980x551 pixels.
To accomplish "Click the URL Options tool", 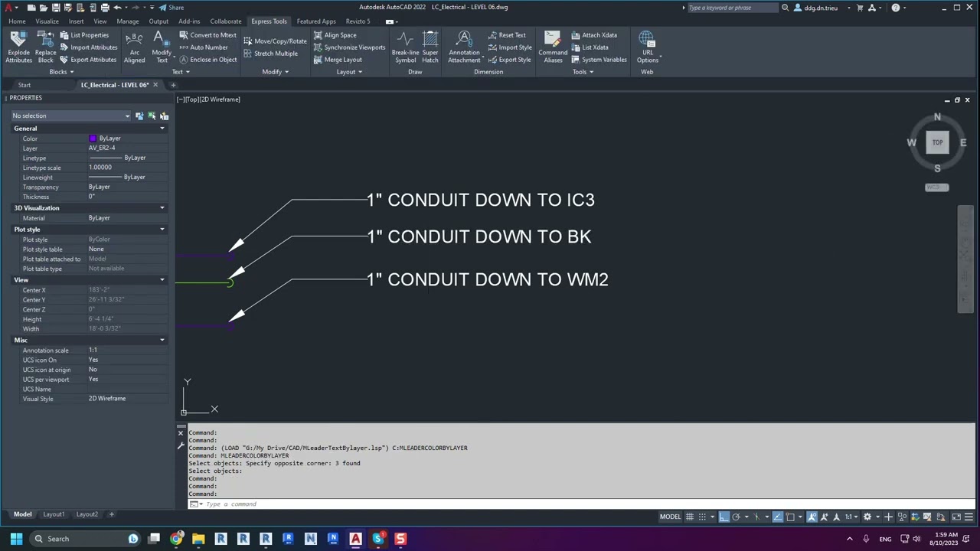I will 647,47.
